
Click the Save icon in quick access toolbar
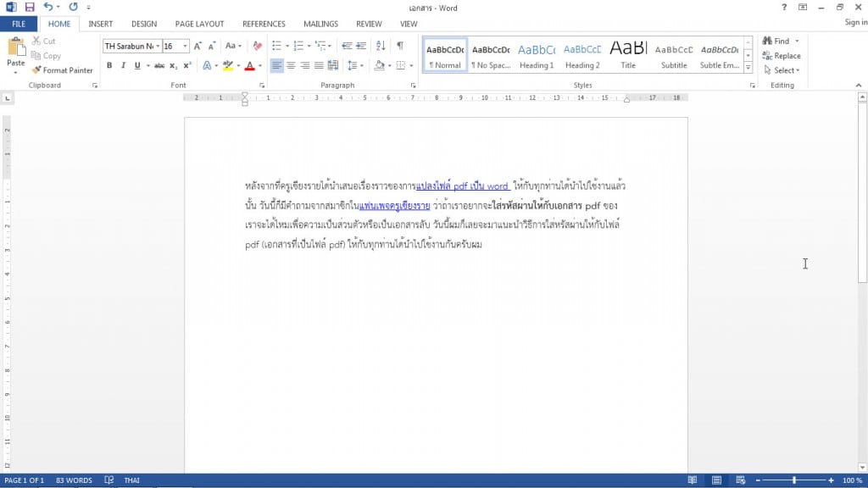30,7
